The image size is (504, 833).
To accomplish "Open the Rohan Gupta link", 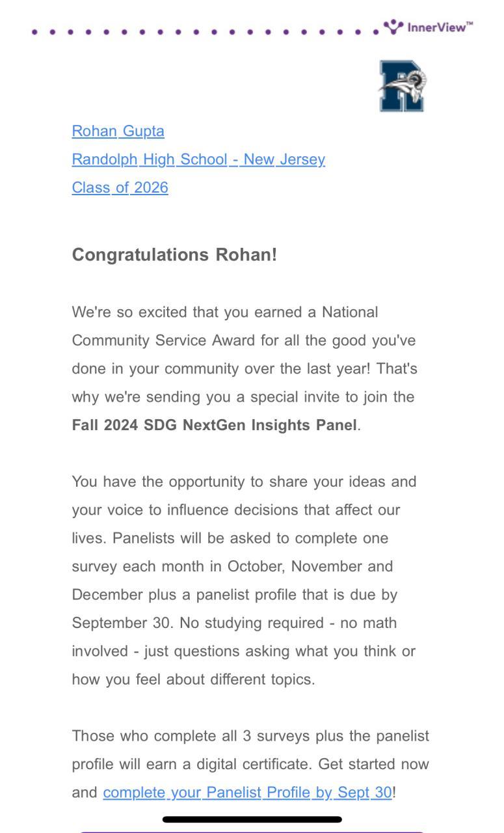I will [118, 131].
